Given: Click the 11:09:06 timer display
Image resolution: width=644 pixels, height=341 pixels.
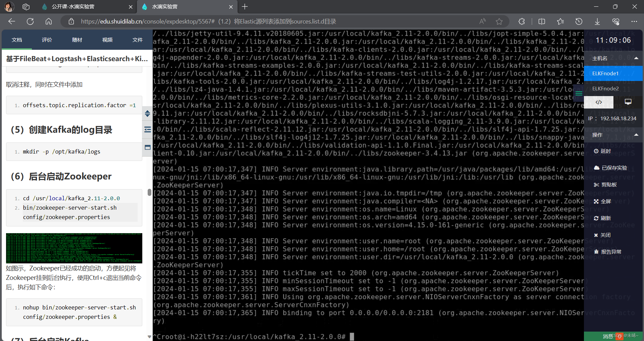Looking at the screenshot, I should coord(613,40).
